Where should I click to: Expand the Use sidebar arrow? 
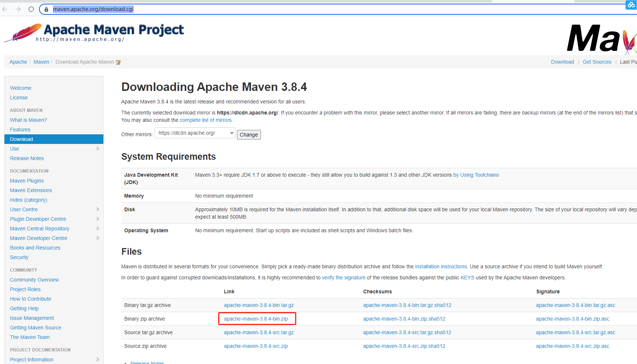point(98,149)
